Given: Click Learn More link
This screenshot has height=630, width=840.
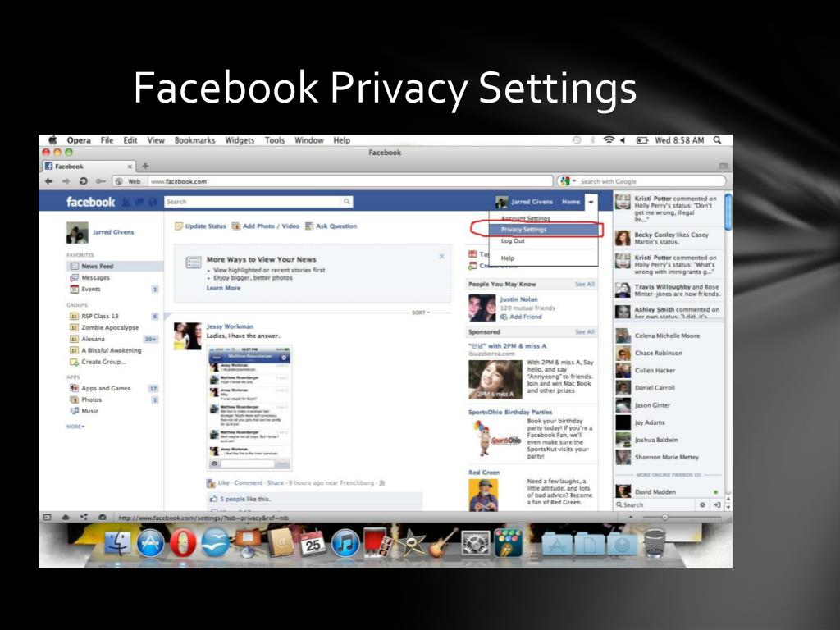Looking at the screenshot, I should tap(223, 288).
